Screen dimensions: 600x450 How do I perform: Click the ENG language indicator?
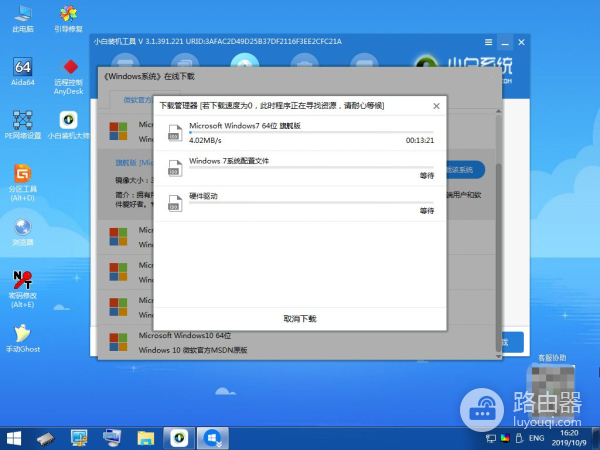536,439
